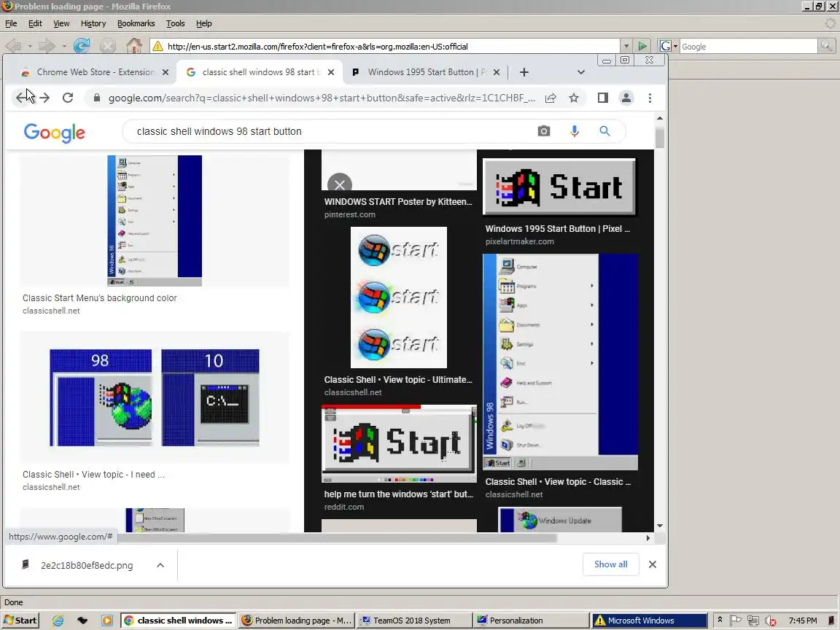The image size is (840, 630).
Task: Close the Chrome Web Store tab
Action: click(166, 71)
